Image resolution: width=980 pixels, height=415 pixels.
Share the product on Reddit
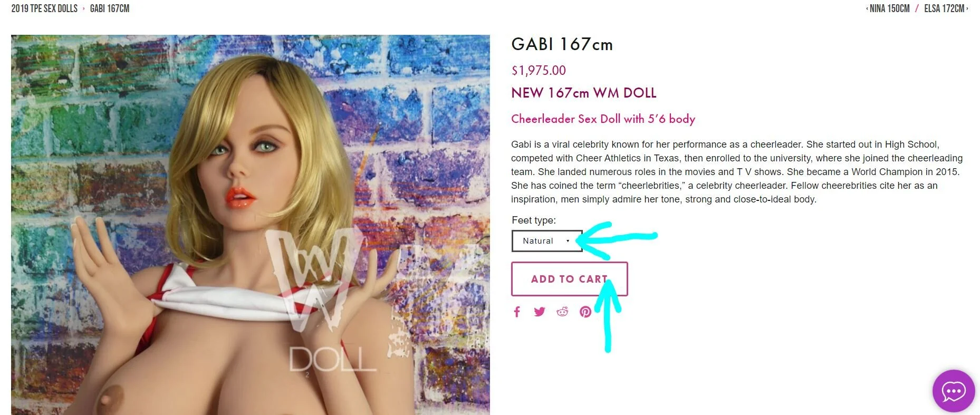pos(562,312)
